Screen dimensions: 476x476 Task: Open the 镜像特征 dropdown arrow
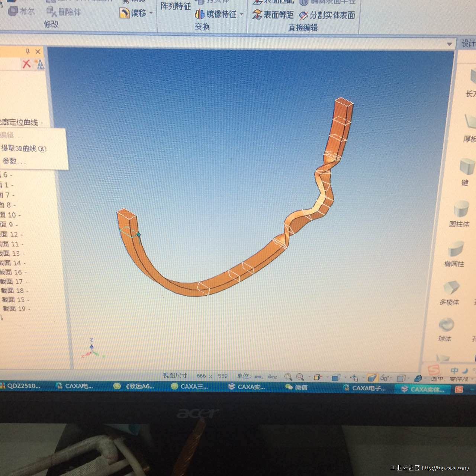(241, 15)
